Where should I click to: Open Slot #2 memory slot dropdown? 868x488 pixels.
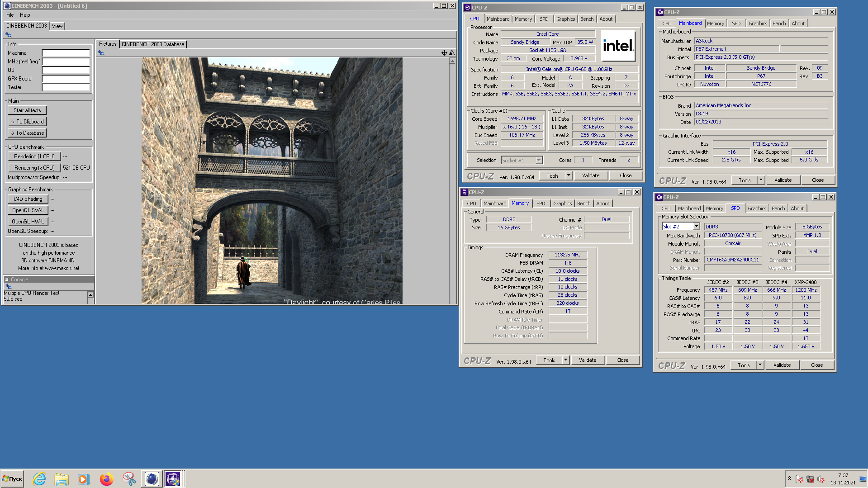coord(696,227)
